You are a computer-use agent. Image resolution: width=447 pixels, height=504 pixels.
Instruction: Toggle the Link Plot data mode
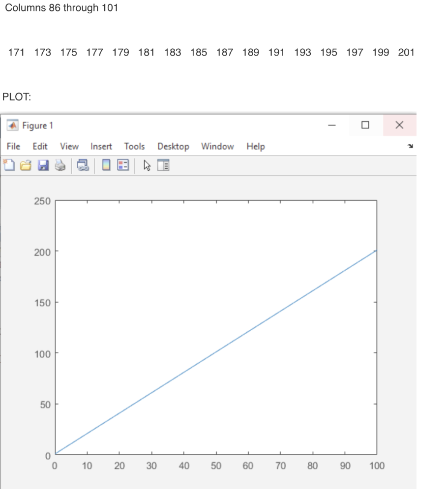click(x=83, y=165)
